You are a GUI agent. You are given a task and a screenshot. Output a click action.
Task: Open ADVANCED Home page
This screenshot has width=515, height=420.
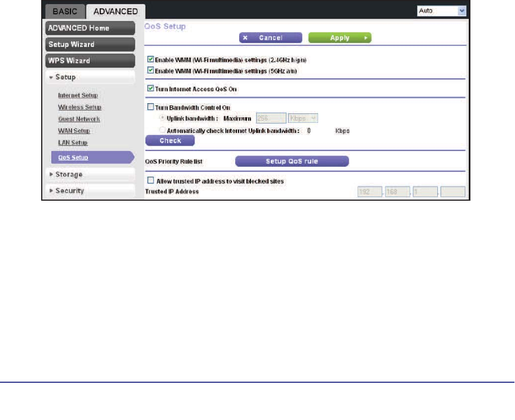click(90, 28)
